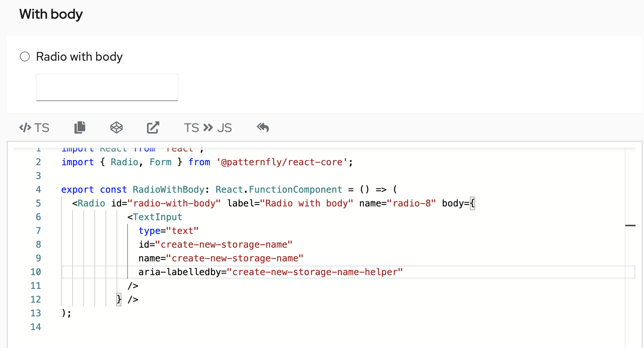Image resolution: width=644 pixels, height=348 pixels.
Task: Click 'React.FunctionComponent' type on line 4
Action: pos(279,190)
